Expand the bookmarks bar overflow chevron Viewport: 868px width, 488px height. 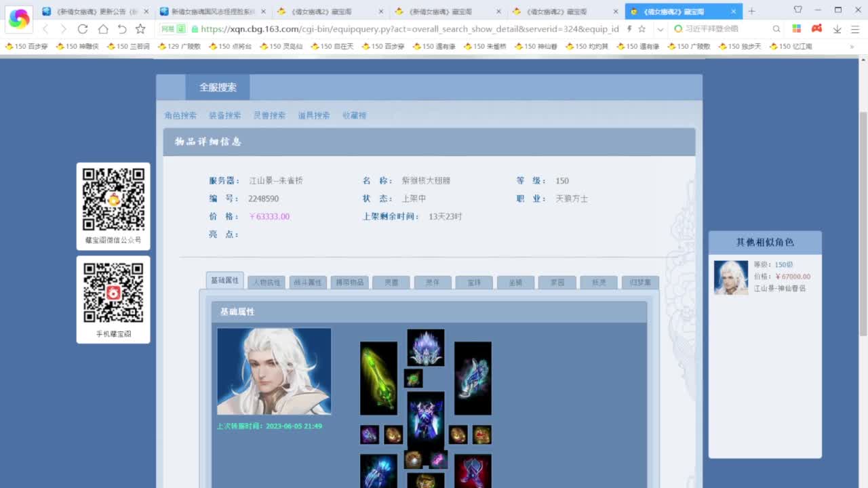pyautogui.click(x=853, y=46)
